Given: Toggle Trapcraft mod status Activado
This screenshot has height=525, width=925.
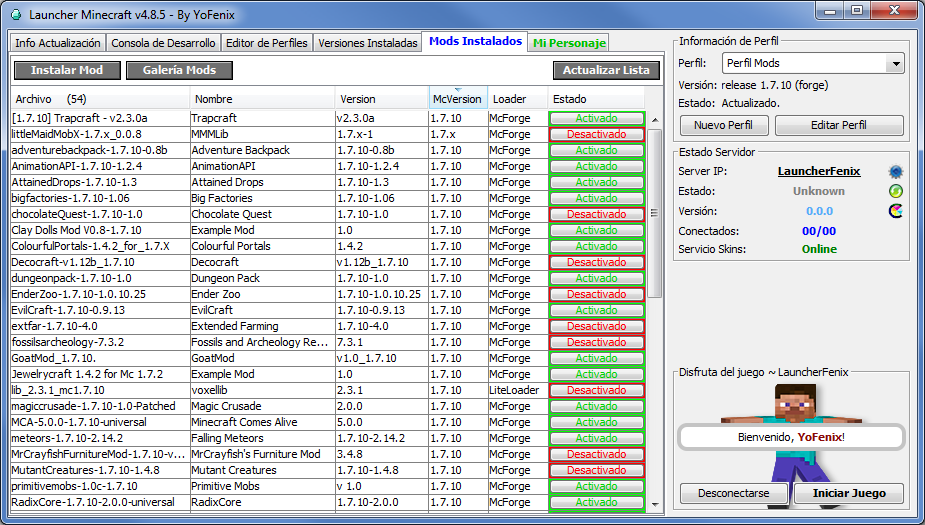Looking at the screenshot, I should coord(596,119).
